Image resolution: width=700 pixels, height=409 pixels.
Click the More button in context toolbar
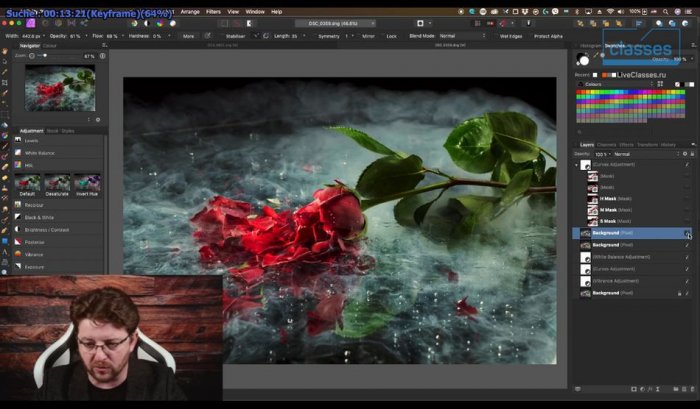click(x=188, y=35)
